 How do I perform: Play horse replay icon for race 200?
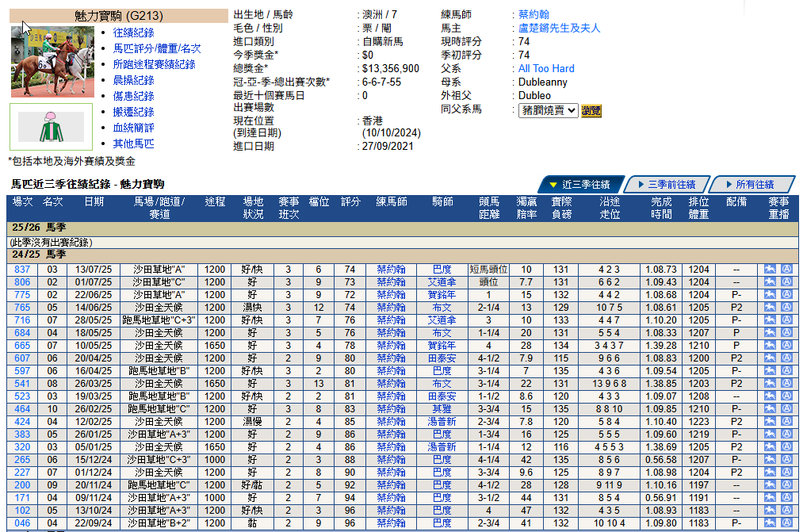pyautogui.click(x=770, y=484)
